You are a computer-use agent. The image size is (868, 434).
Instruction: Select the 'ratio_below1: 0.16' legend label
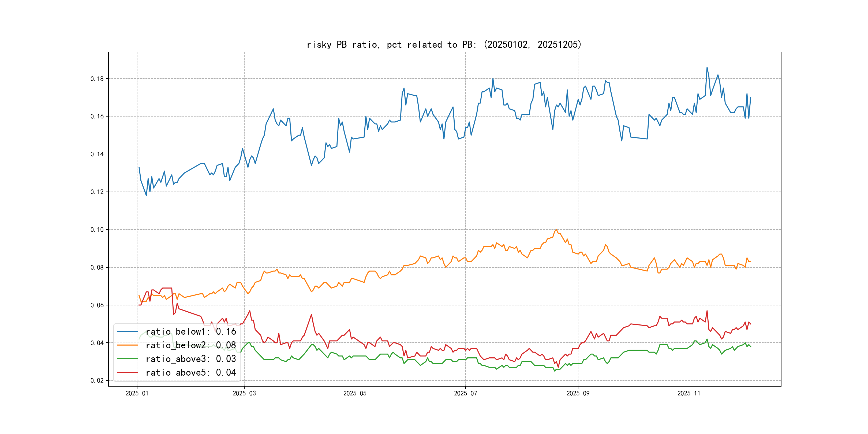tap(191, 332)
